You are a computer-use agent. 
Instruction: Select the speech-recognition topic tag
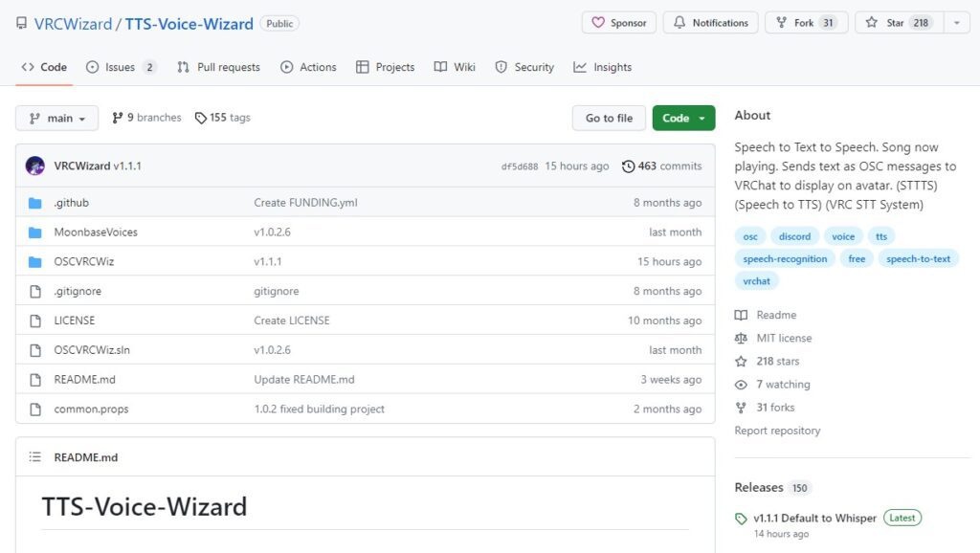[x=785, y=258]
